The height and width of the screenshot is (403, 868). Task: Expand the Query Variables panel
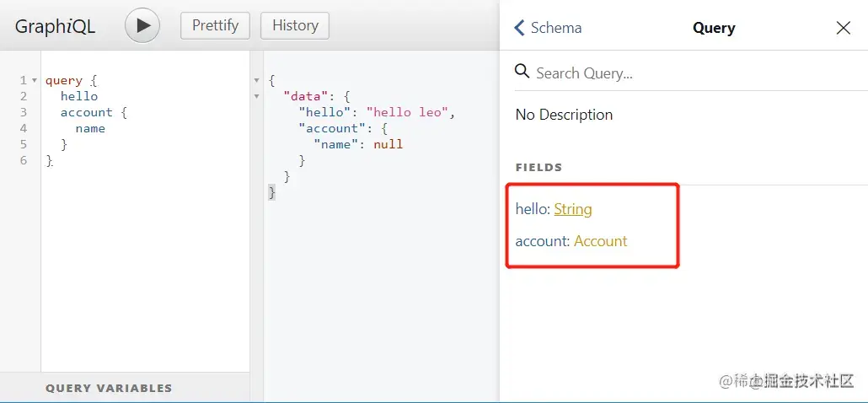pos(125,388)
